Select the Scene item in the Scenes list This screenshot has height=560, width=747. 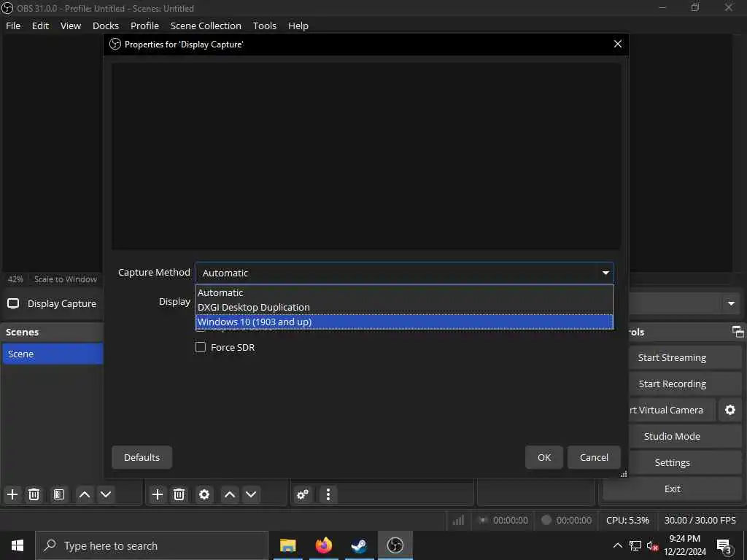click(x=53, y=354)
